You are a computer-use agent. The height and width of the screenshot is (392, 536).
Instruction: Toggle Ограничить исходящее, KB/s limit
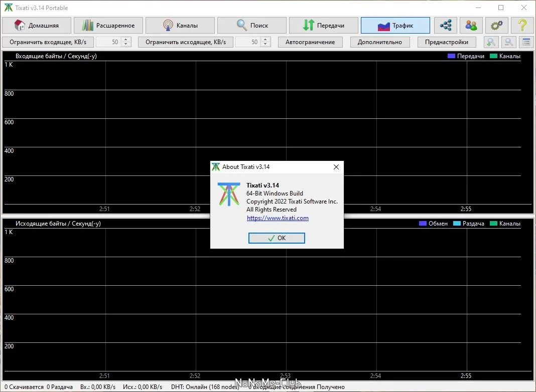[x=186, y=42]
